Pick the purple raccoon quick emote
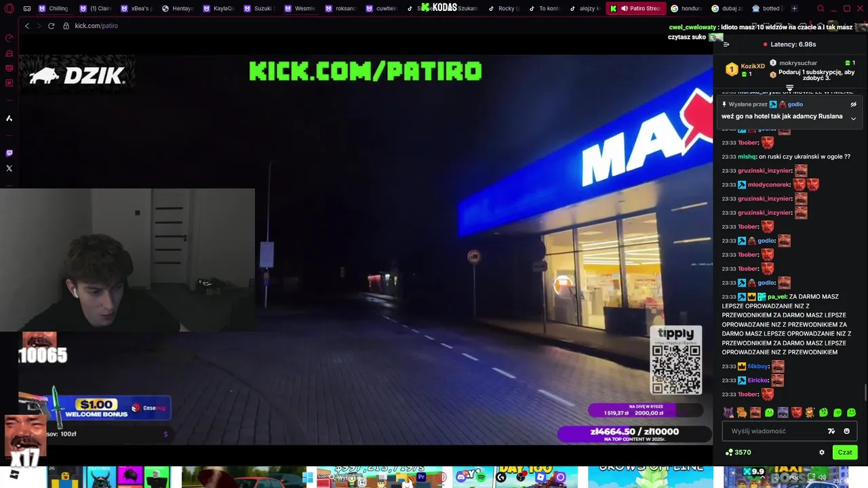The height and width of the screenshot is (488, 868). [x=728, y=412]
